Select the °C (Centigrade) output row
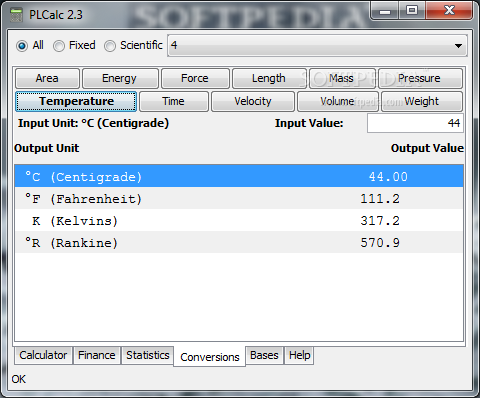The height and width of the screenshot is (398, 480). [239, 176]
